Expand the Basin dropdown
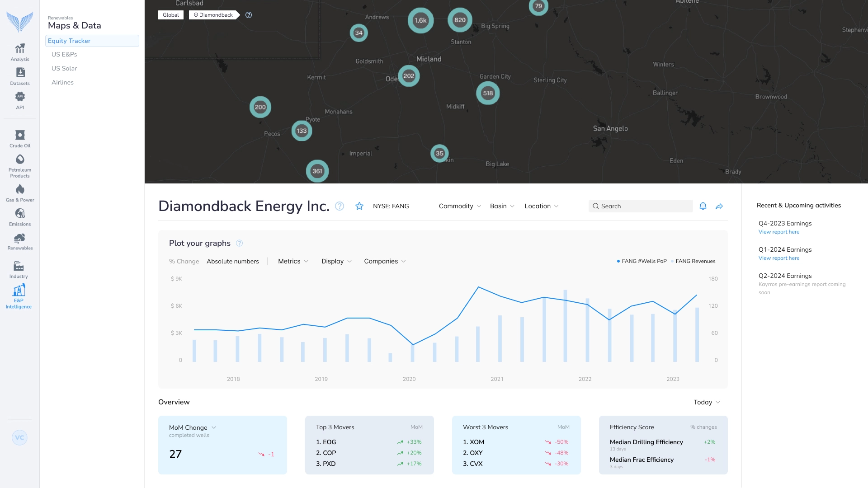Screen dimensions: 868x488 click(x=502, y=206)
